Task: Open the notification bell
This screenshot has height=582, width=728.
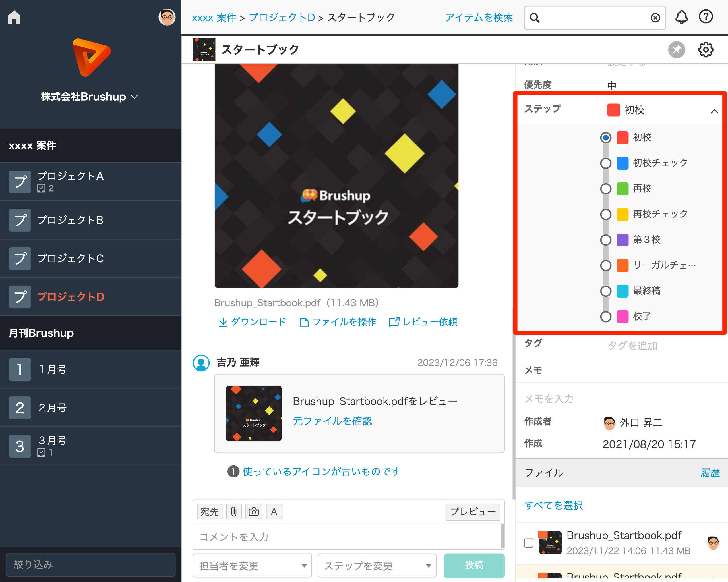Action: point(681,17)
